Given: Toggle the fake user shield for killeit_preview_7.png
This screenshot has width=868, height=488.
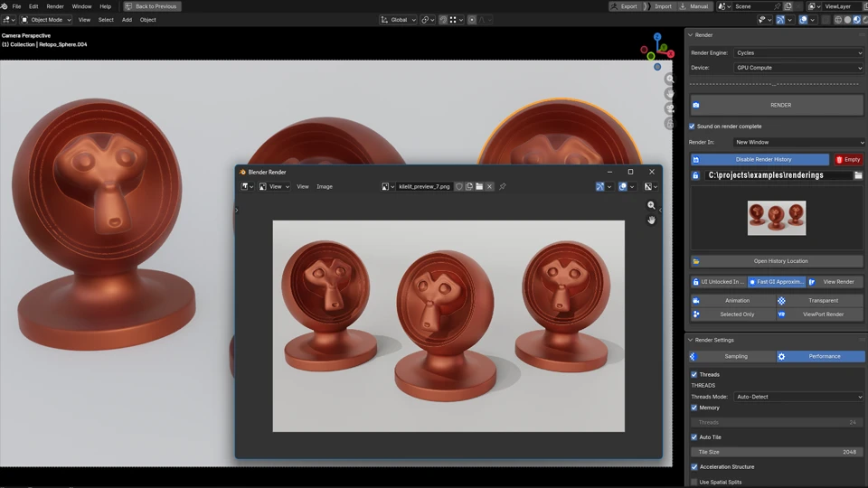Looking at the screenshot, I should 459,186.
